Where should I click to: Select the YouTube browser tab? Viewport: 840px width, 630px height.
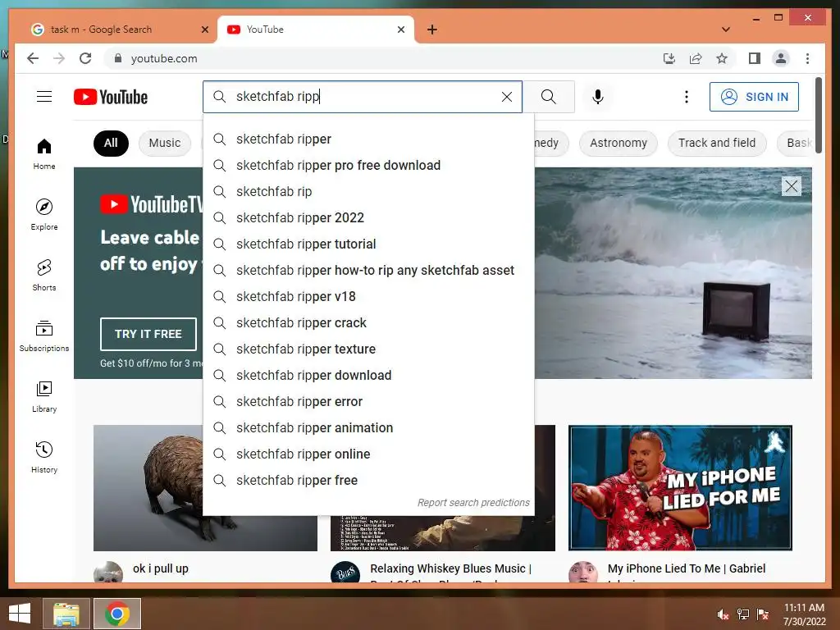pos(315,30)
